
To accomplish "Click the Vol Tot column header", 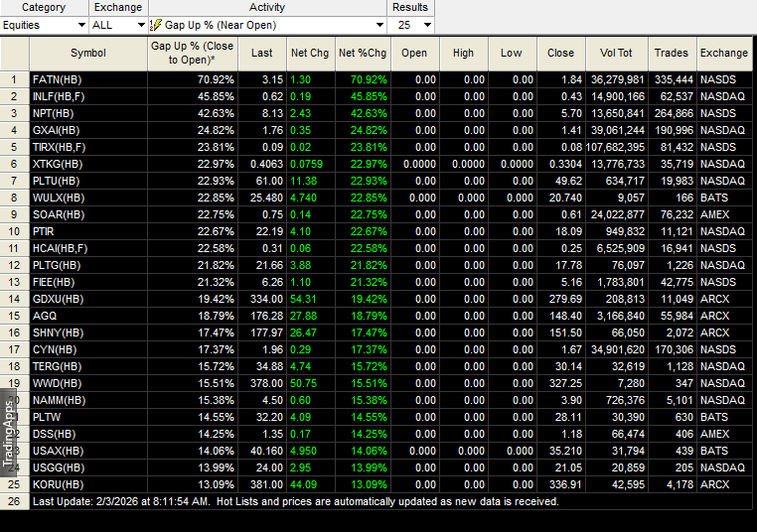I will (617, 53).
